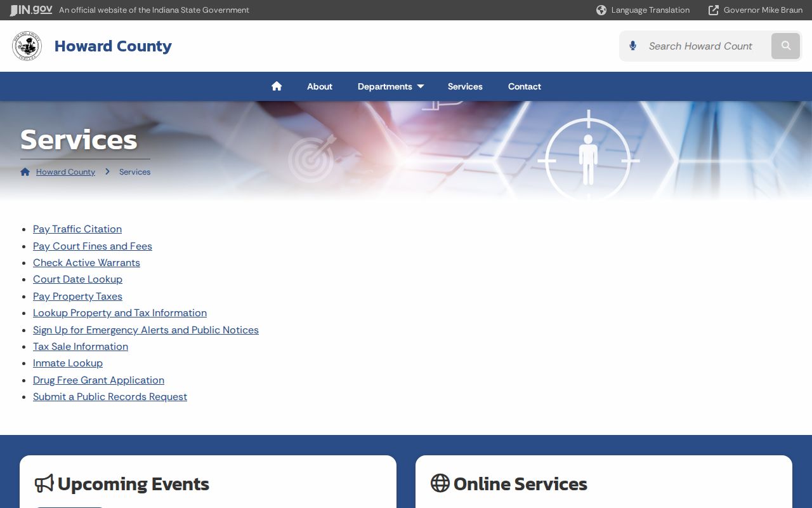This screenshot has height=508, width=812.
Task: Open Court Date Lookup link
Action: [77, 279]
